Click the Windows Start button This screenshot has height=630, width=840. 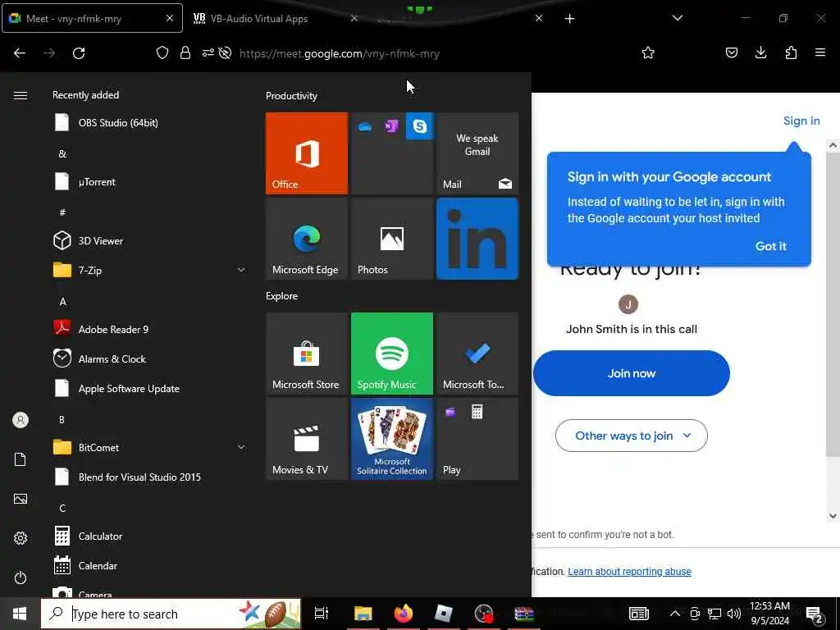20,614
